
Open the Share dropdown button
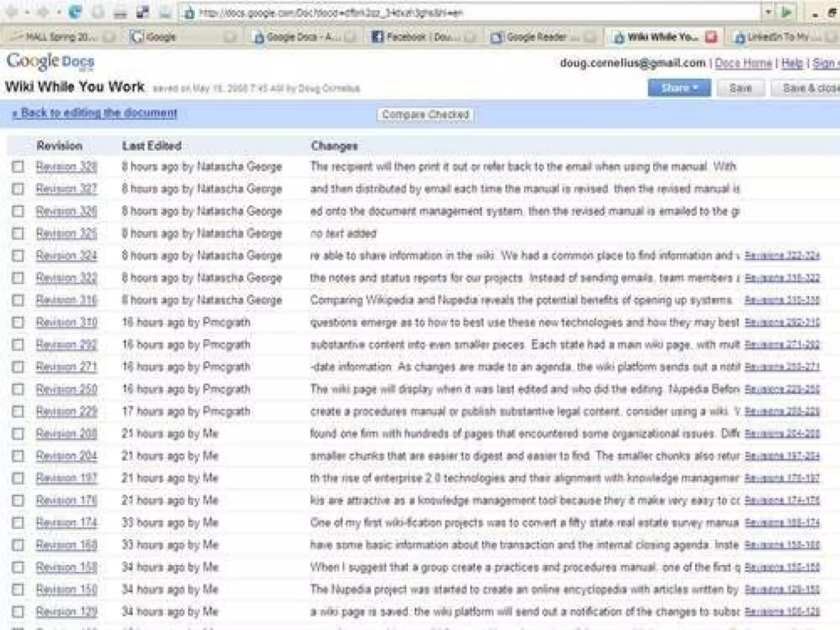point(679,88)
